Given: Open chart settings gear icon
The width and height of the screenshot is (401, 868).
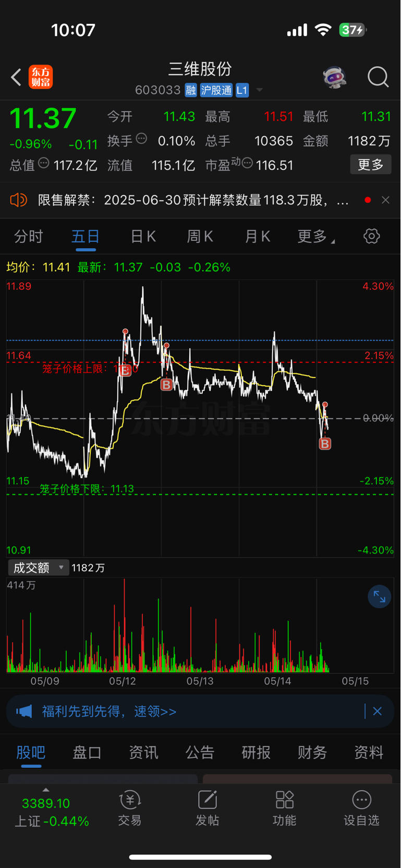Looking at the screenshot, I should click(x=372, y=236).
